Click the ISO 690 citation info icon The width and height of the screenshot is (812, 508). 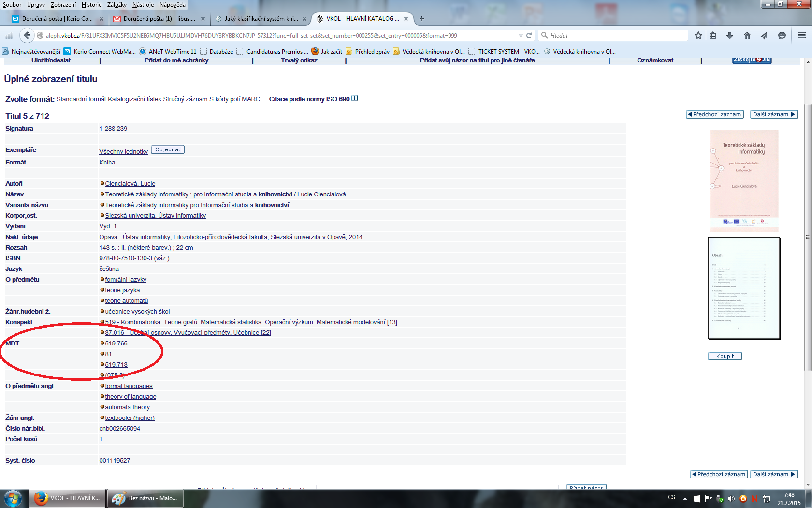[x=355, y=98]
